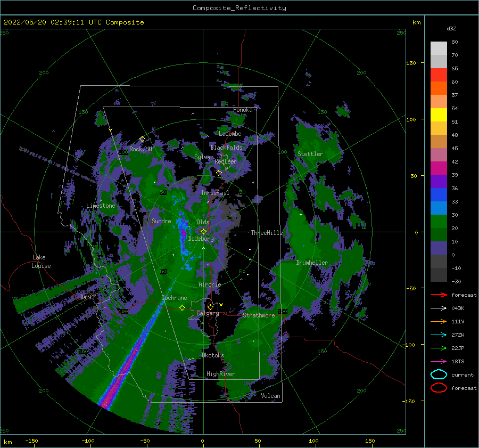Click the Lacombe label
The image size is (479, 448).
[230, 134]
